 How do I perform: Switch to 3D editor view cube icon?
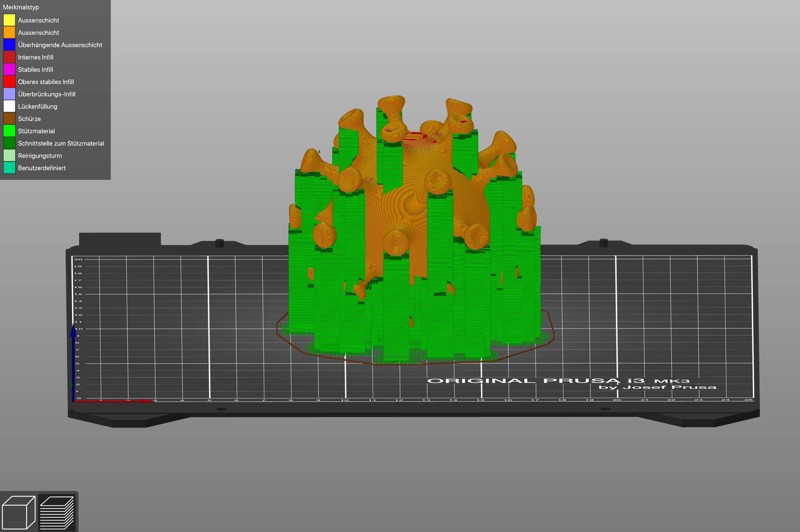point(19,512)
